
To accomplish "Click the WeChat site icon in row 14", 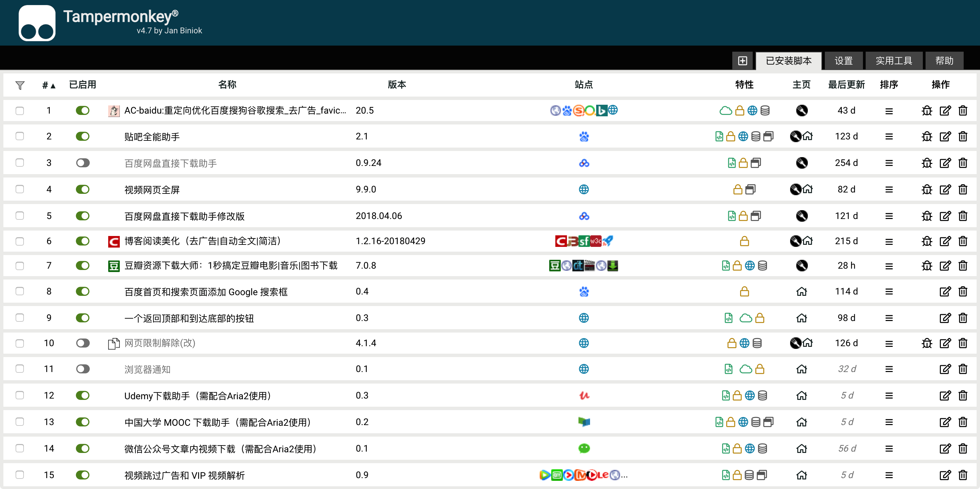I will click(x=584, y=449).
